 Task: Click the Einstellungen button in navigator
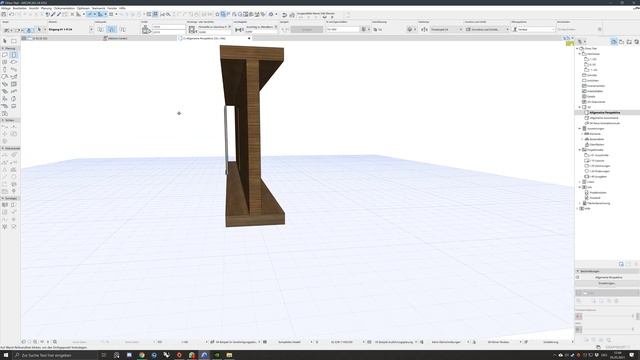tap(607, 283)
